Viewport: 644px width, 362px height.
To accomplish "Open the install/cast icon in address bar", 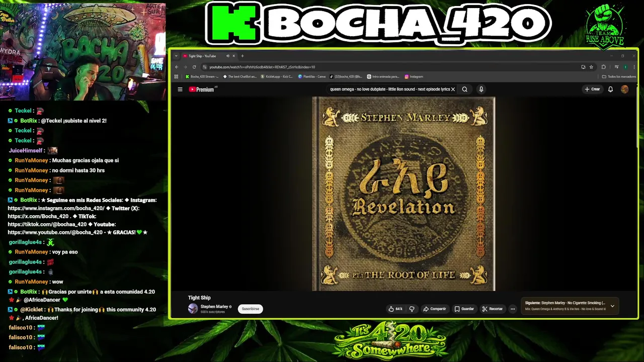I will [583, 67].
